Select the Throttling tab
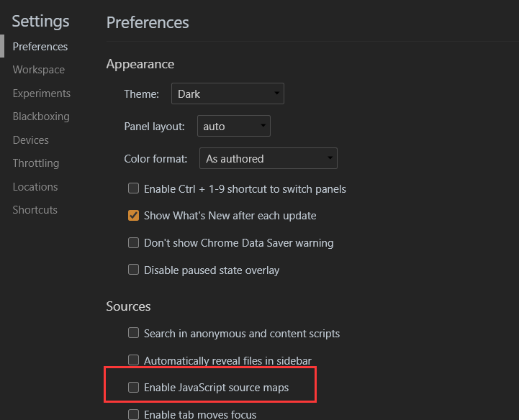This screenshot has width=519, height=420. 36,163
